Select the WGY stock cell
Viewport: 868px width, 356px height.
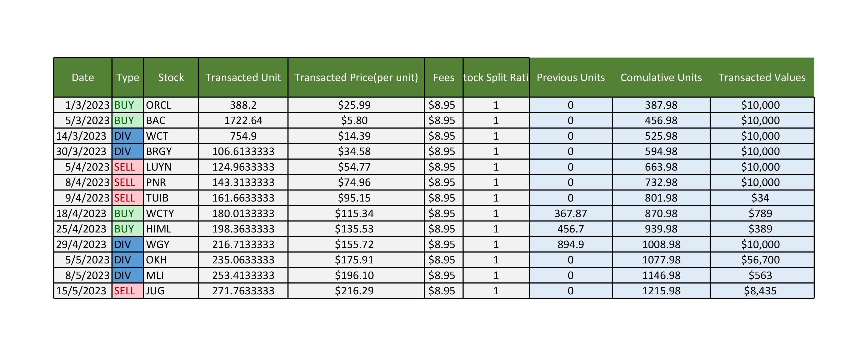click(x=171, y=244)
